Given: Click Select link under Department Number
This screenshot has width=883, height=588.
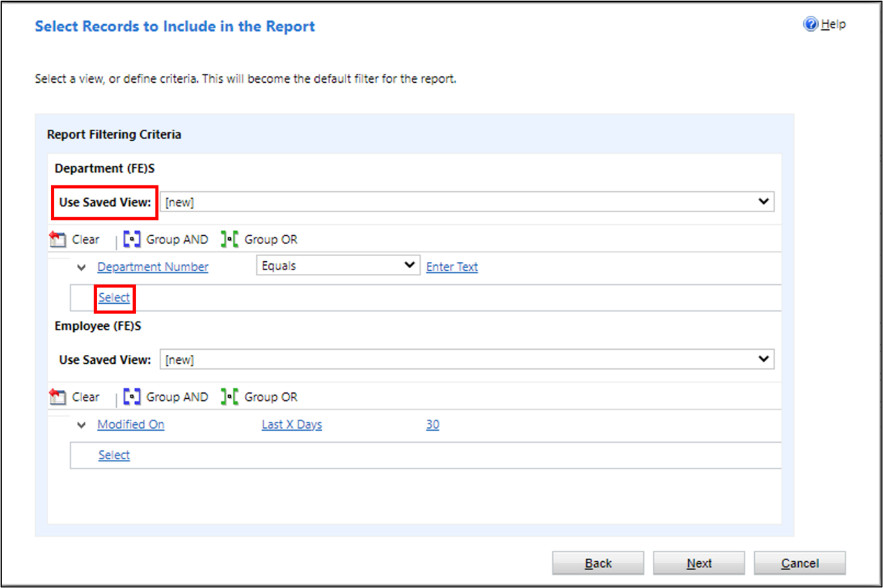Looking at the screenshot, I should coord(114,298).
